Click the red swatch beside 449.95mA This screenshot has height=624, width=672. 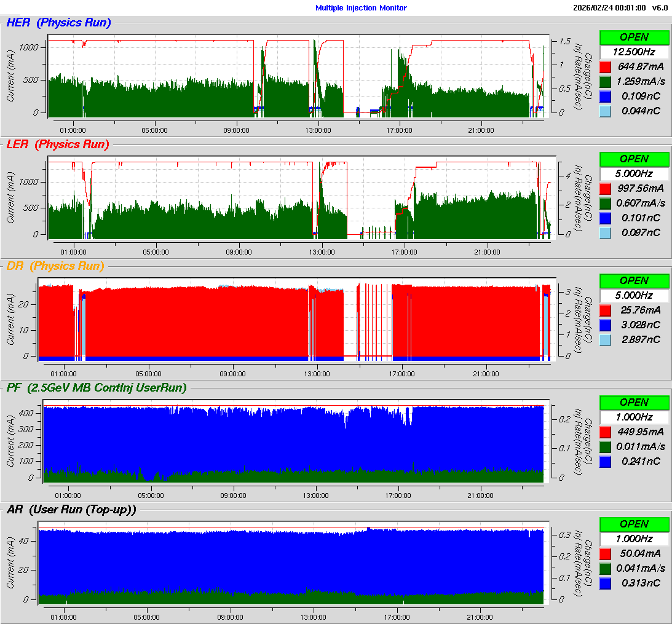pos(605,432)
